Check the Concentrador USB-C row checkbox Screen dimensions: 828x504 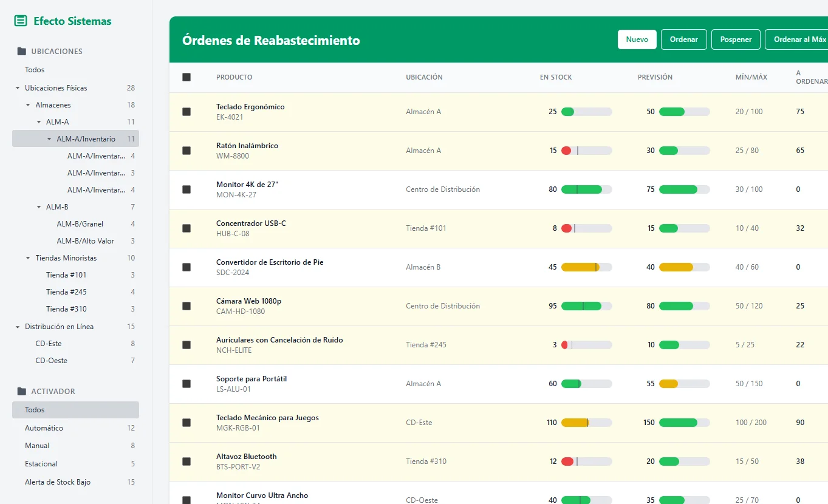click(x=186, y=228)
